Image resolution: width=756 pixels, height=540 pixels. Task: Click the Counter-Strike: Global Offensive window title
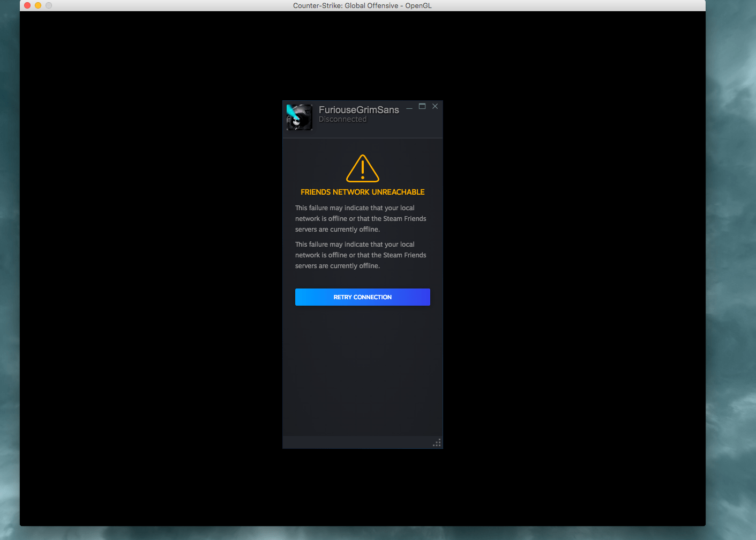pos(362,6)
